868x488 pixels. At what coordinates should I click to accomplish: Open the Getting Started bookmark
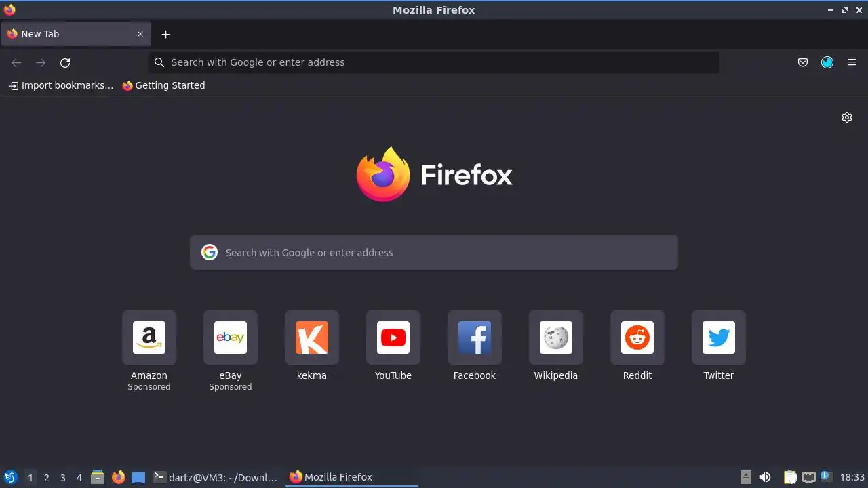(x=163, y=85)
